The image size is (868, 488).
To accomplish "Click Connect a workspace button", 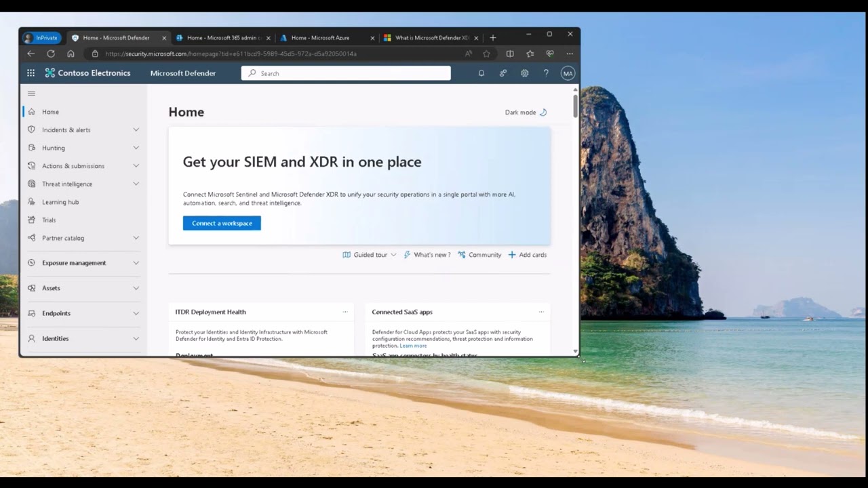I will pos(222,223).
